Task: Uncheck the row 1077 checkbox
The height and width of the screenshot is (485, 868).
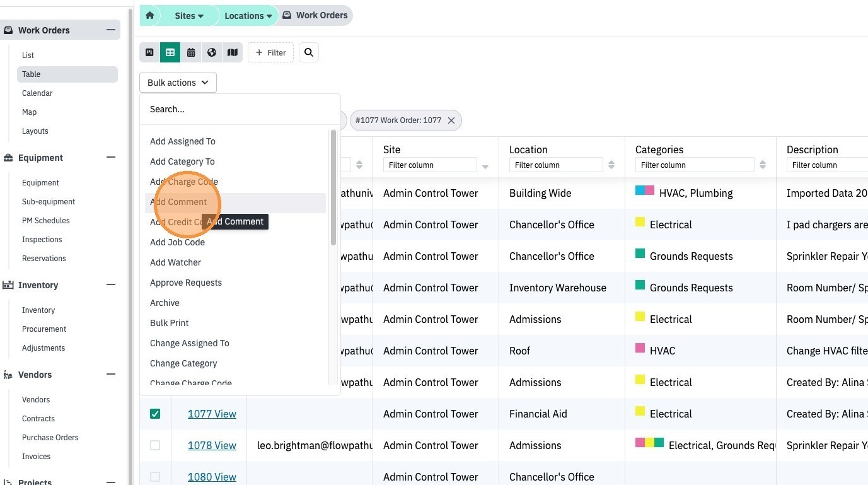Action: 155,414
